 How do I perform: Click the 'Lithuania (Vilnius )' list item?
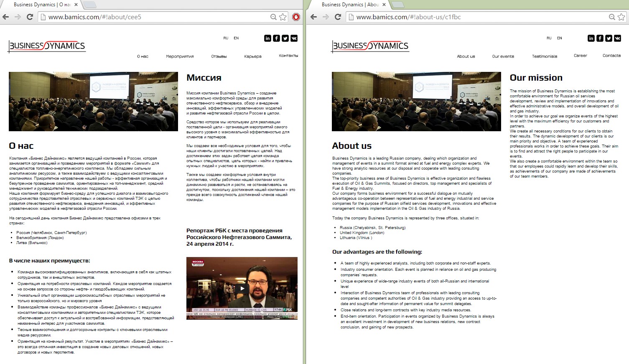[x=356, y=238]
